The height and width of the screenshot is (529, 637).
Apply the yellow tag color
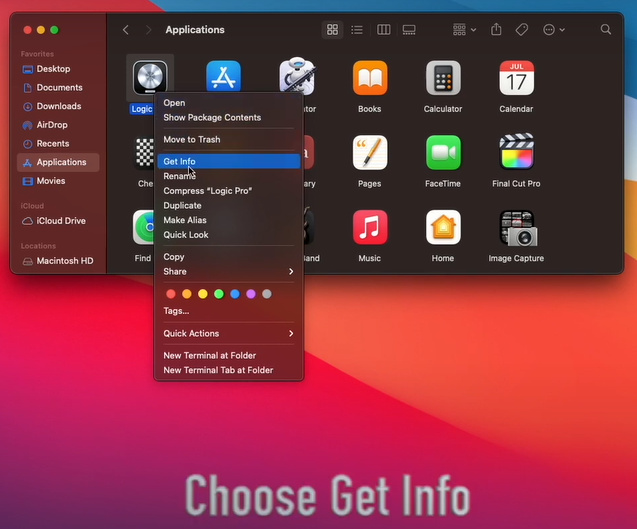pos(203,294)
